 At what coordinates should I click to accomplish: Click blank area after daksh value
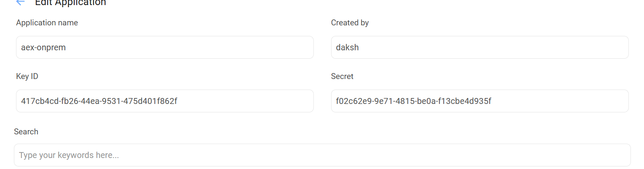click(506, 47)
